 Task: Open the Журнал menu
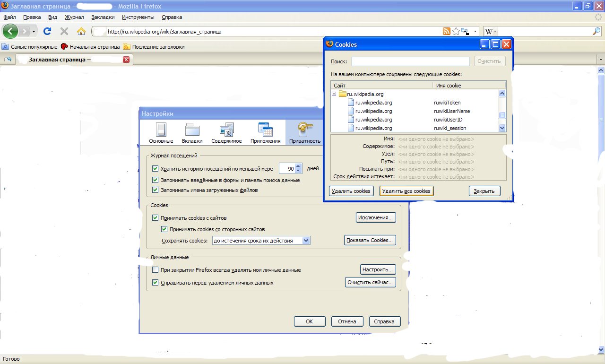coord(74,17)
